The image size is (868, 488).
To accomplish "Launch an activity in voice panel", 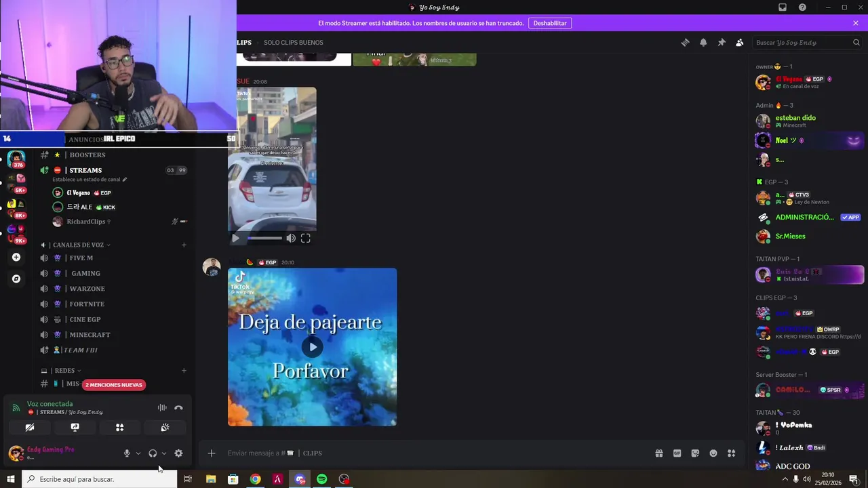I will click(119, 427).
